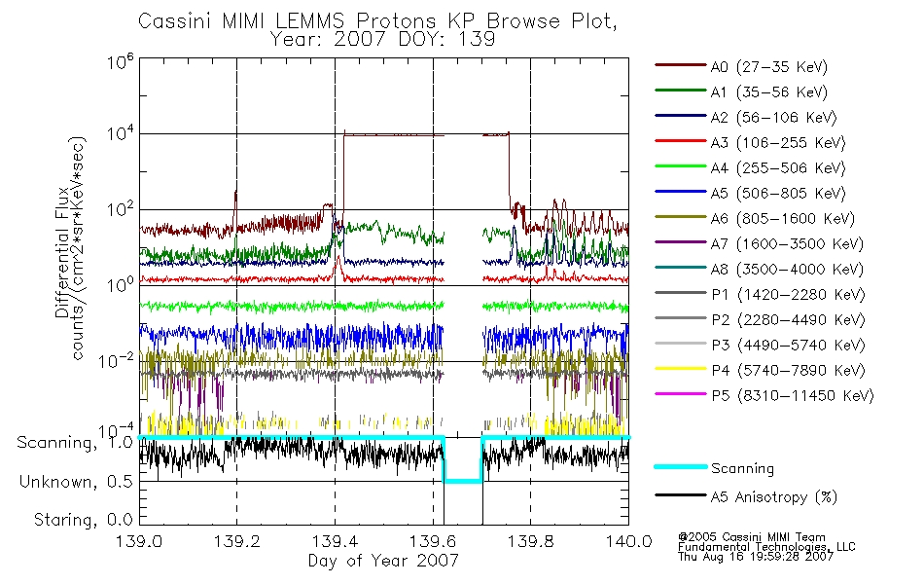924x584 pixels.
Task: Click the 10^2 y-axis tick label
Action: (121, 209)
